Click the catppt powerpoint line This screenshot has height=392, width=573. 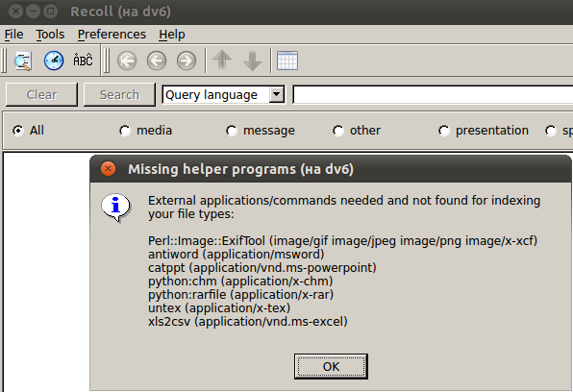[x=262, y=268]
